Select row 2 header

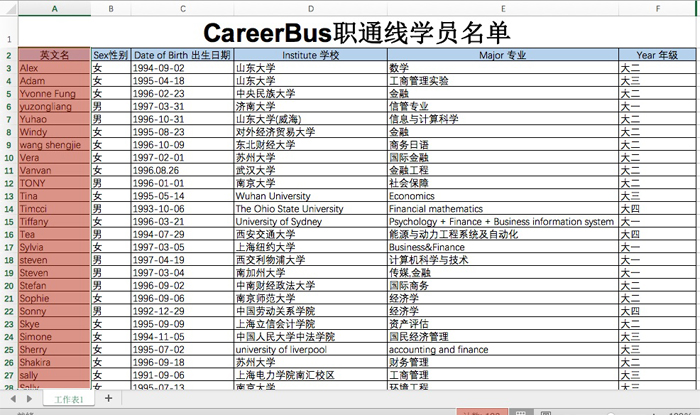point(9,55)
